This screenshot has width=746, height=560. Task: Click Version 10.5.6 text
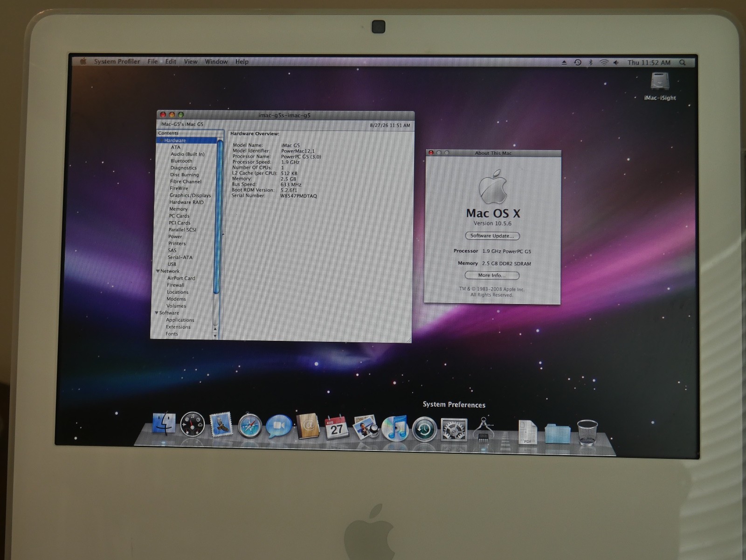pyautogui.click(x=492, y=223)
